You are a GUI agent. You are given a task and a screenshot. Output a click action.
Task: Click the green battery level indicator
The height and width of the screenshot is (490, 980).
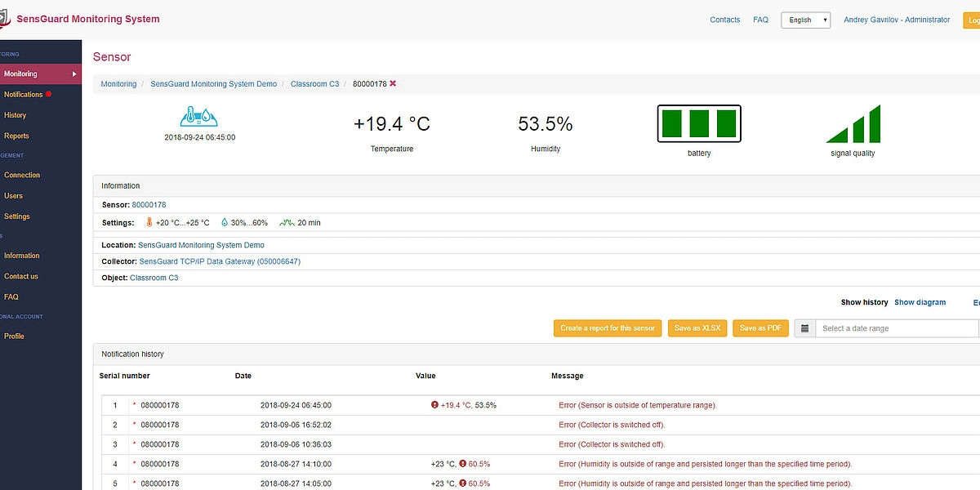699,124
